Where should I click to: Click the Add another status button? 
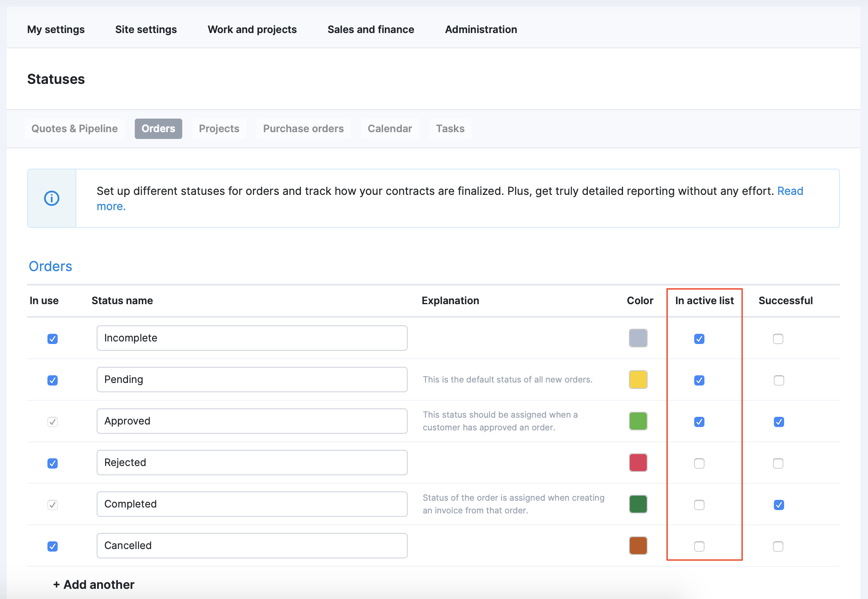click(x=94, y=585)
